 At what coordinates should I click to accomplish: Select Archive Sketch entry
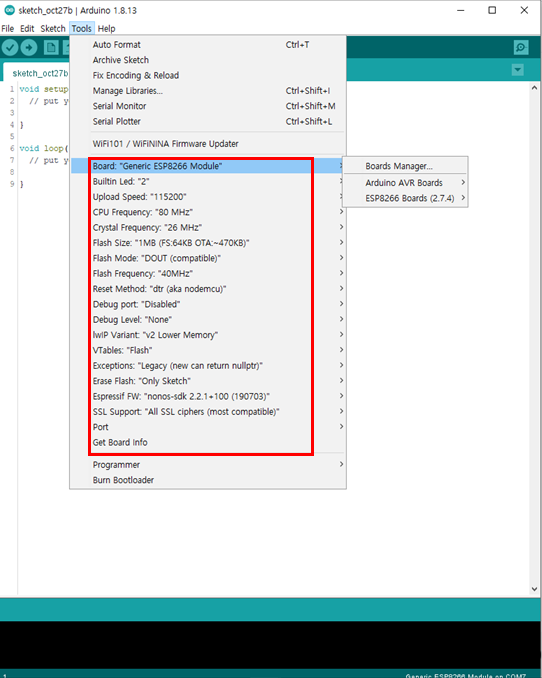click(x=208, y=60)
